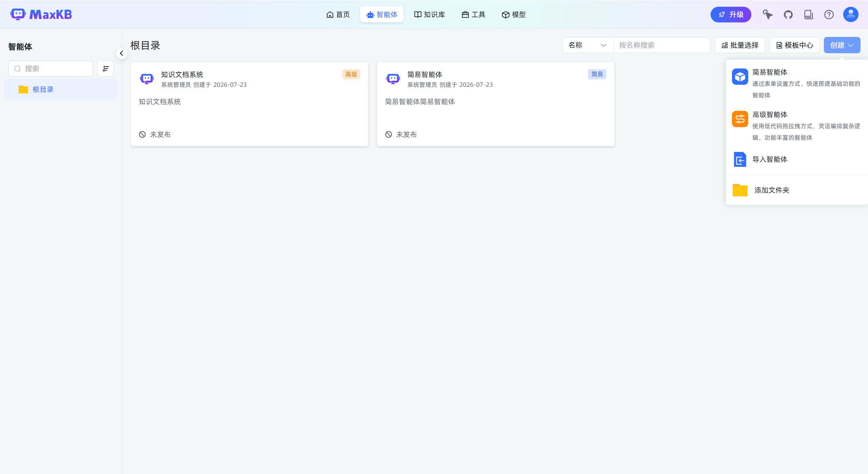Open 模板中心 template center

pyautogui.click(x=794, y=45)
